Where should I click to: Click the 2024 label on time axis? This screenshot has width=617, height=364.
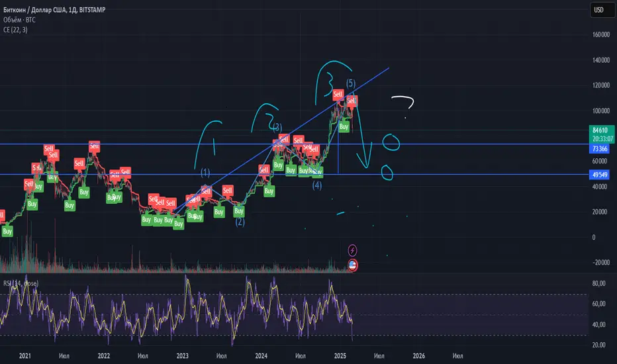tap(261, 356)
